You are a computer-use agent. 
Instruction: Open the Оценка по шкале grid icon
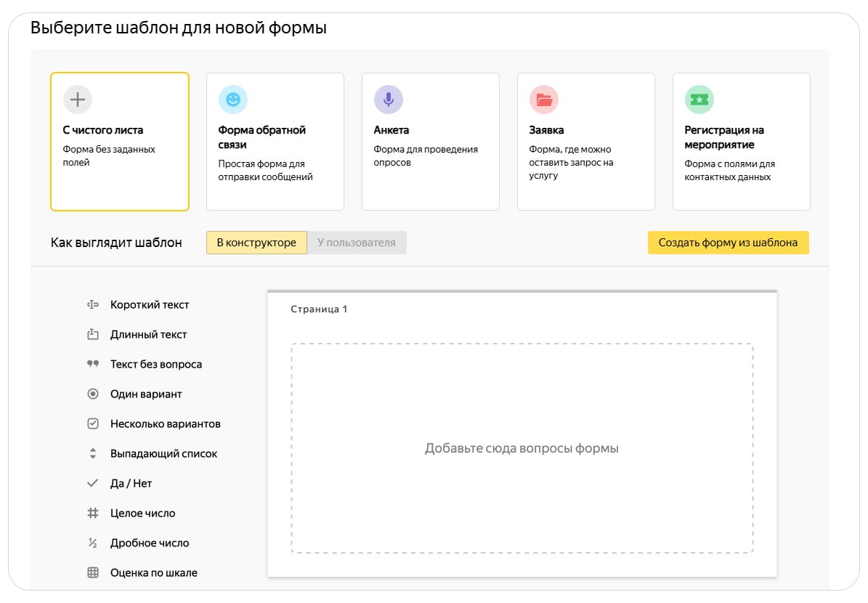coord(92,572)
